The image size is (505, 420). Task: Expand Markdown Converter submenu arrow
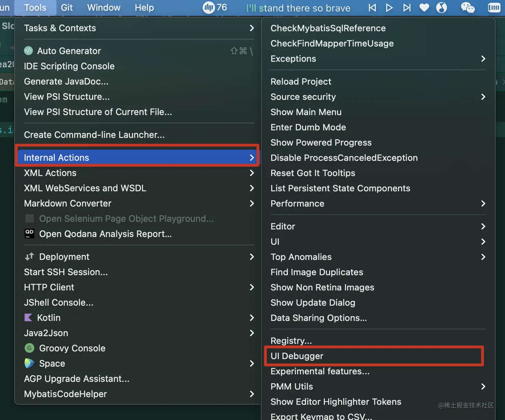(252, 203)
